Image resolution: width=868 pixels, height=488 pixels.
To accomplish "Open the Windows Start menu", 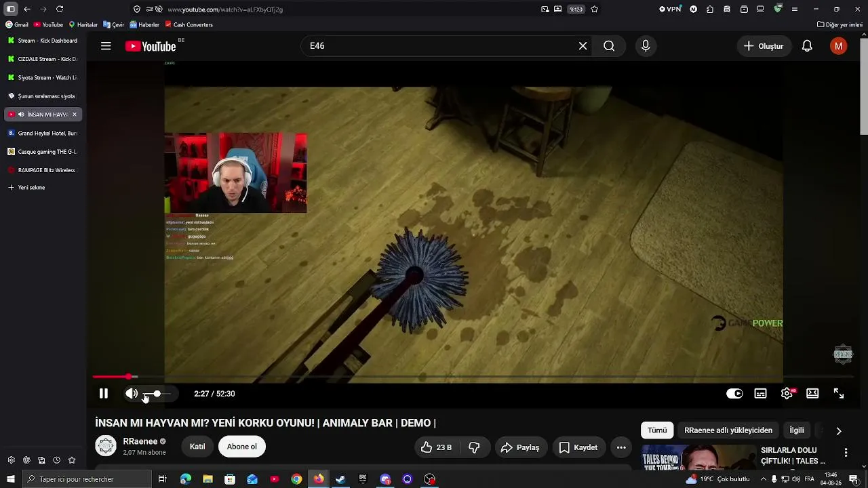I will [10, 479].
